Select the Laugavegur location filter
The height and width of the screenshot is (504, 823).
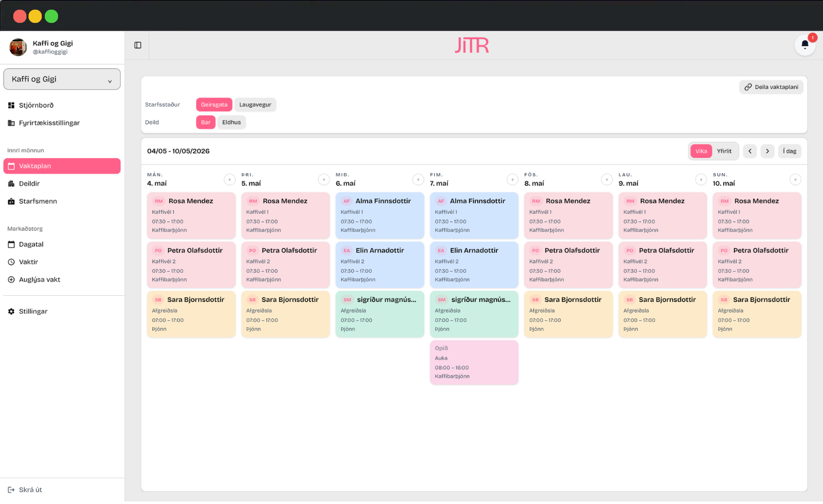tap(255, 105)
